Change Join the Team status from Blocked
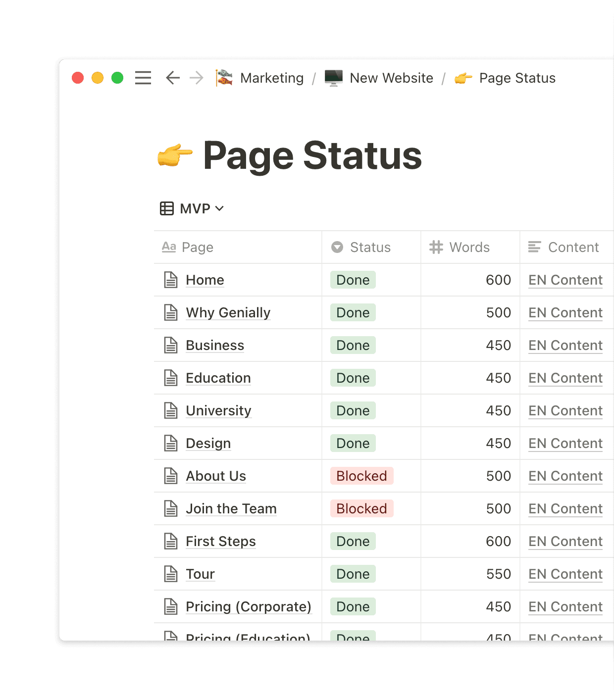Screen dimensions: 614x700 pyautogui.click(x=361, y=508)
